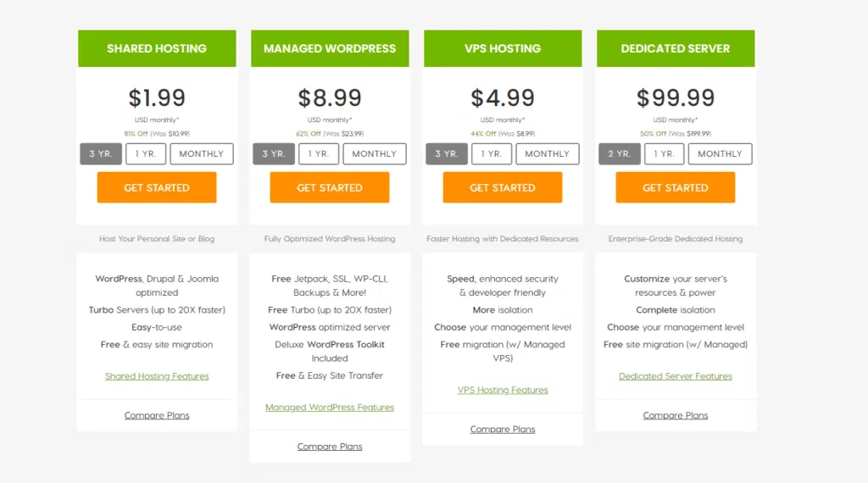868x483 pixels.
Task: Open the Shared Hosting Features link
Action: point(157,376)
